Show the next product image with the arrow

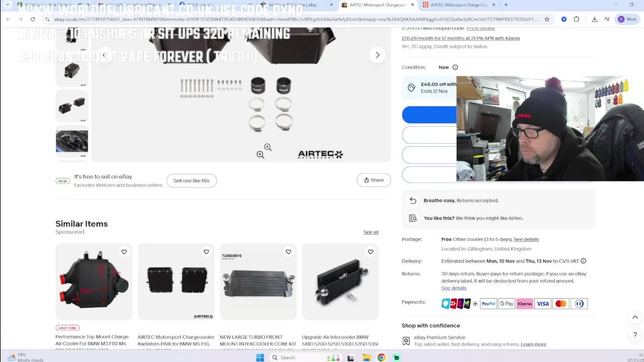tap(377, 55)
